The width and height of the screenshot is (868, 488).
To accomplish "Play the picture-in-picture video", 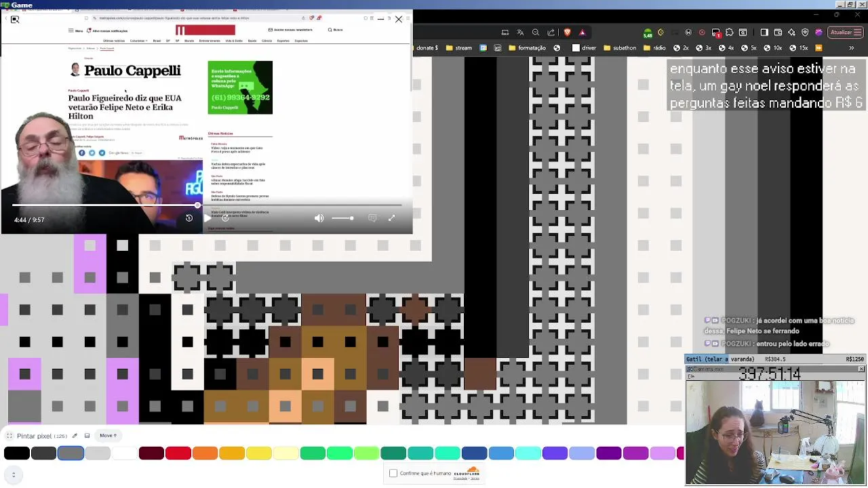I will 207,218.
